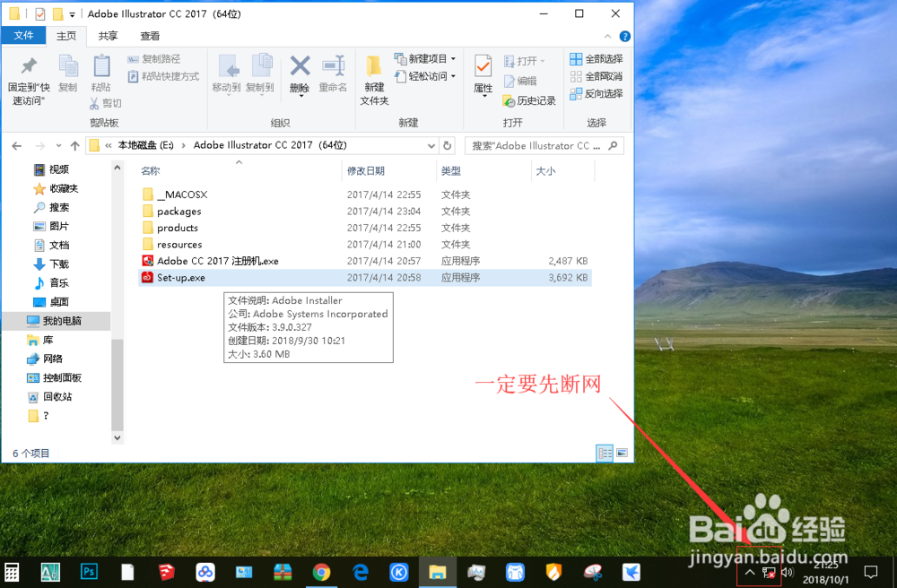Sort by Name column header
897x588 pixels.
point(151,171)
